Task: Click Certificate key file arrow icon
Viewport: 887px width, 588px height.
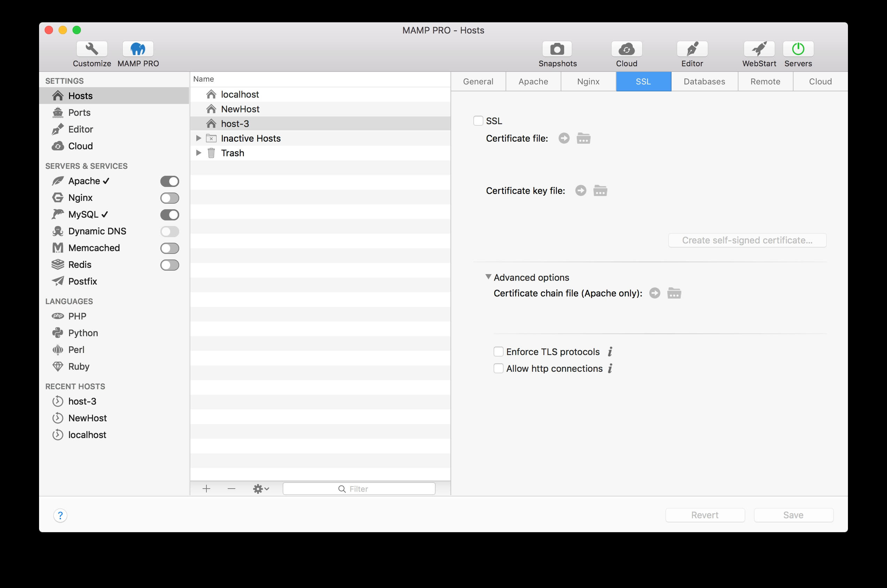Action: tap(581, 190)
